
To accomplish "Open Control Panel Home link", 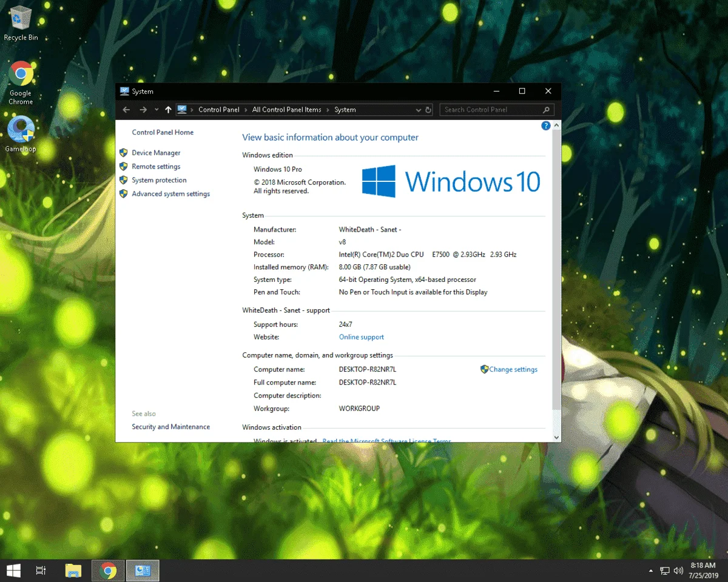I will 163,132.
